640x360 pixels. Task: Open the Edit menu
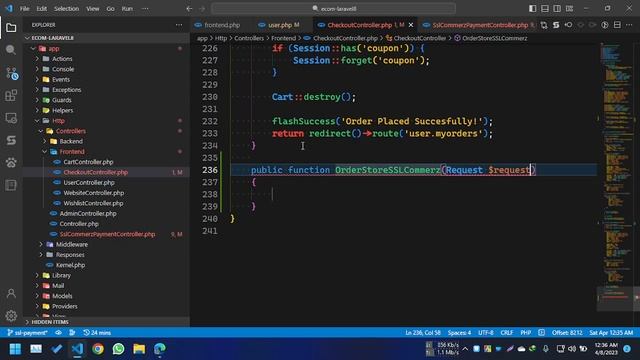(x=42, y=9)
